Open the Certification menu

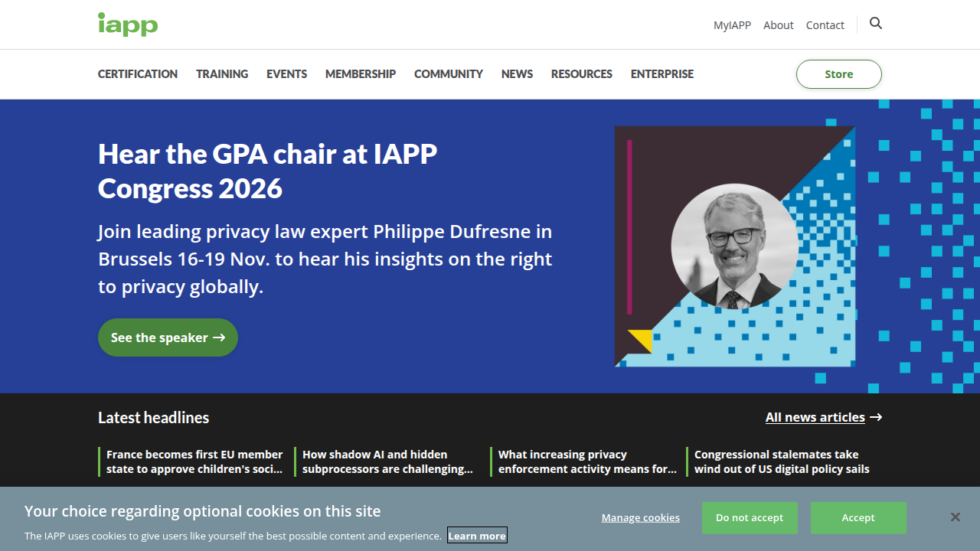[x=138, y=74]
